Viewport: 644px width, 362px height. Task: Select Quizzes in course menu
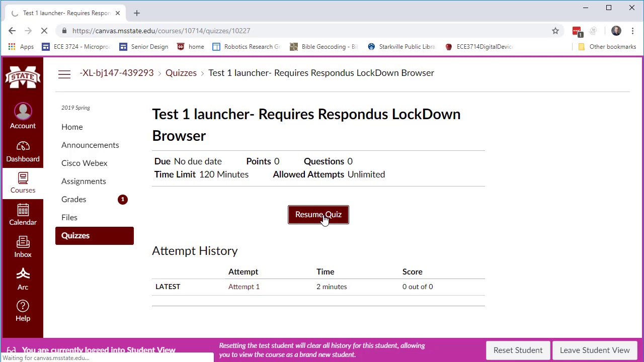click(95, 235)
